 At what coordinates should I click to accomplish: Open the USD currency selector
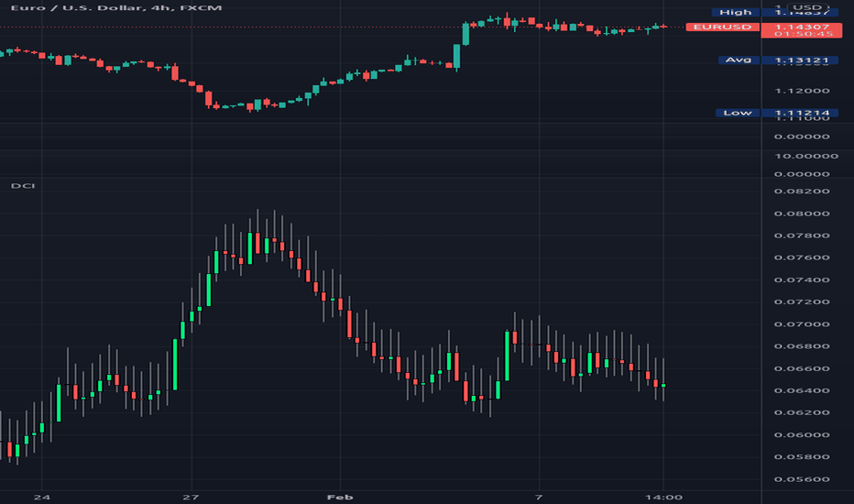click(x=807, y=7)
